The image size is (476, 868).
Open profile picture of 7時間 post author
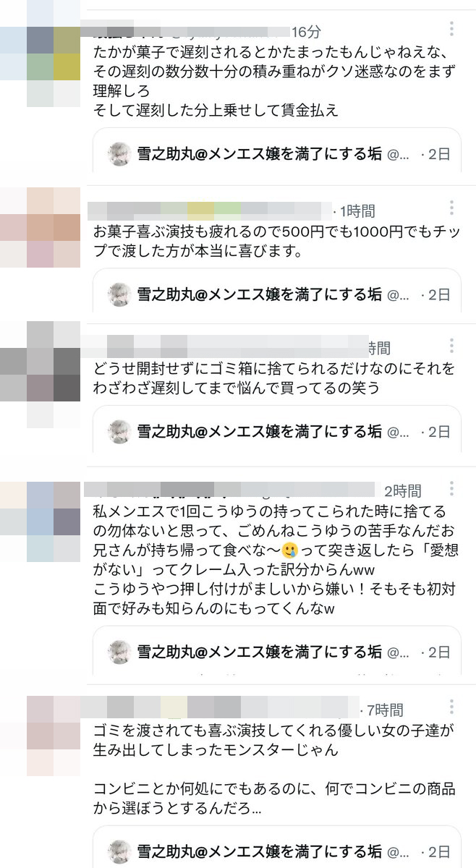pyautogui.click(x=41, y=736)
